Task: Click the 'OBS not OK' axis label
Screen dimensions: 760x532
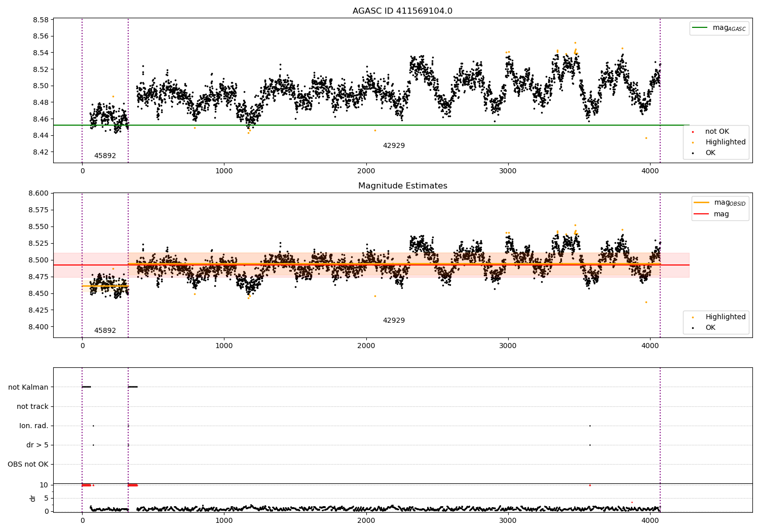Action: [28, 465]
